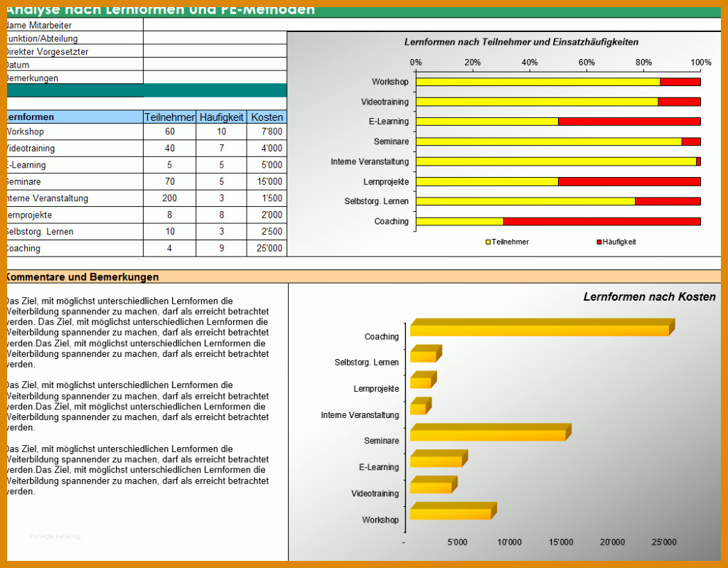Select the Lernformen column header
The height and width of the screenshot is (568, 728).
point(75,117)
